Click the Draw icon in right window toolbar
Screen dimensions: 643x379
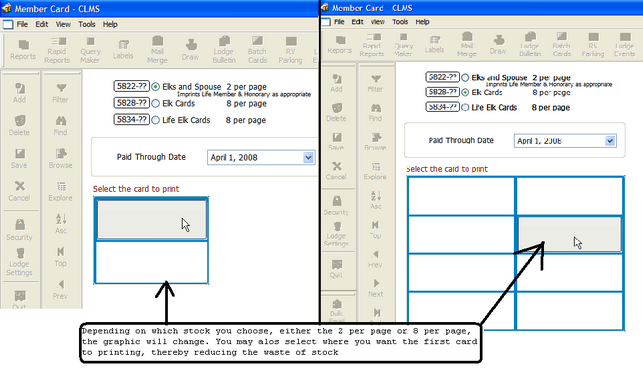498,45
